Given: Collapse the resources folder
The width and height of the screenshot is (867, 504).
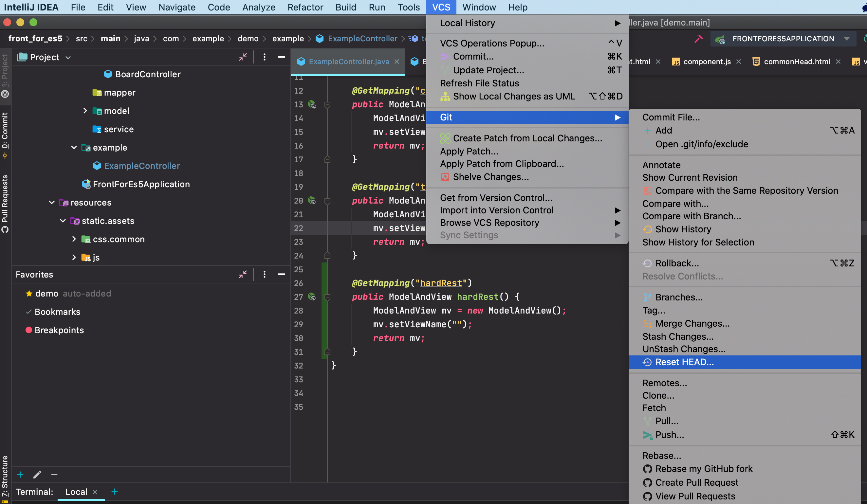Looking at the screenshot, I should tap(52, 202).
